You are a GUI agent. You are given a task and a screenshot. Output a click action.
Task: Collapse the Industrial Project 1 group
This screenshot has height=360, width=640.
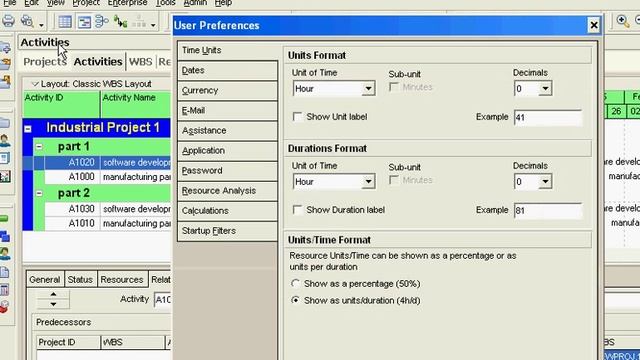click(28, 129)
